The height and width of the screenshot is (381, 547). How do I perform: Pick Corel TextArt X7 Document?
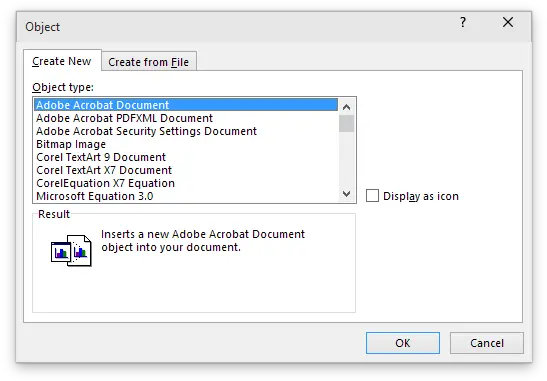coord(186,170)
